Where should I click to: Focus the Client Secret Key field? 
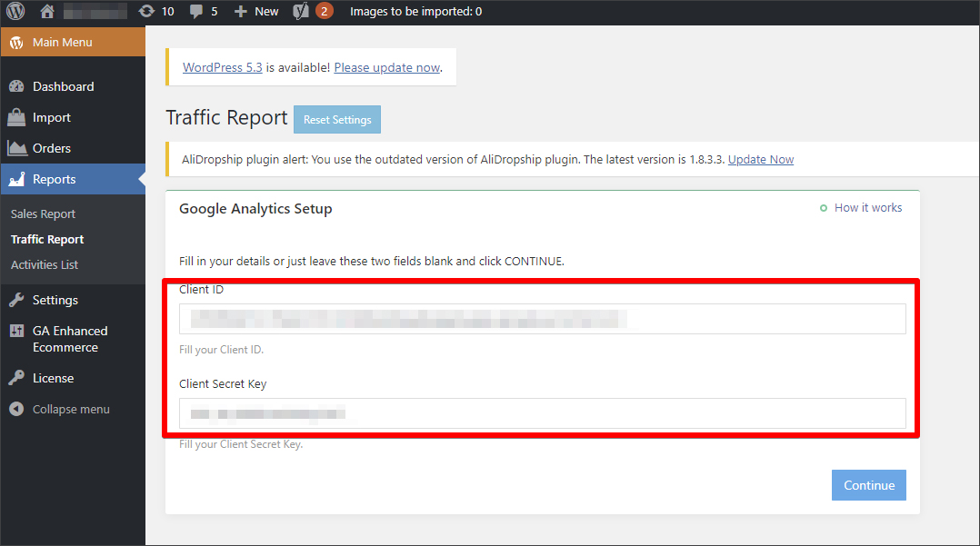(543, 413)
